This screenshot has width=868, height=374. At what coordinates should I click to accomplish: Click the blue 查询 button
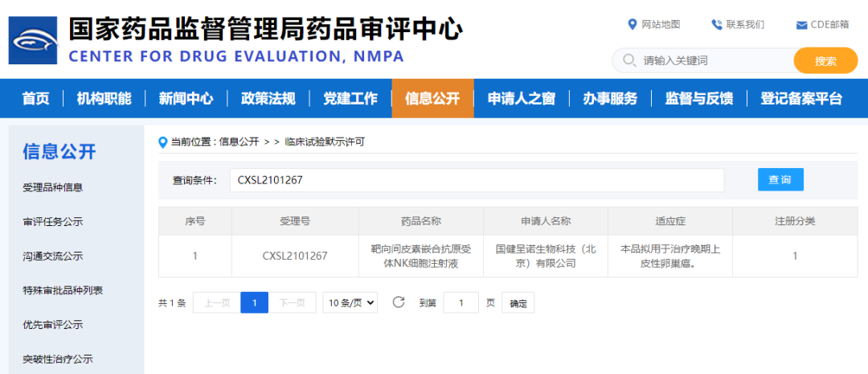pos(780,179)
